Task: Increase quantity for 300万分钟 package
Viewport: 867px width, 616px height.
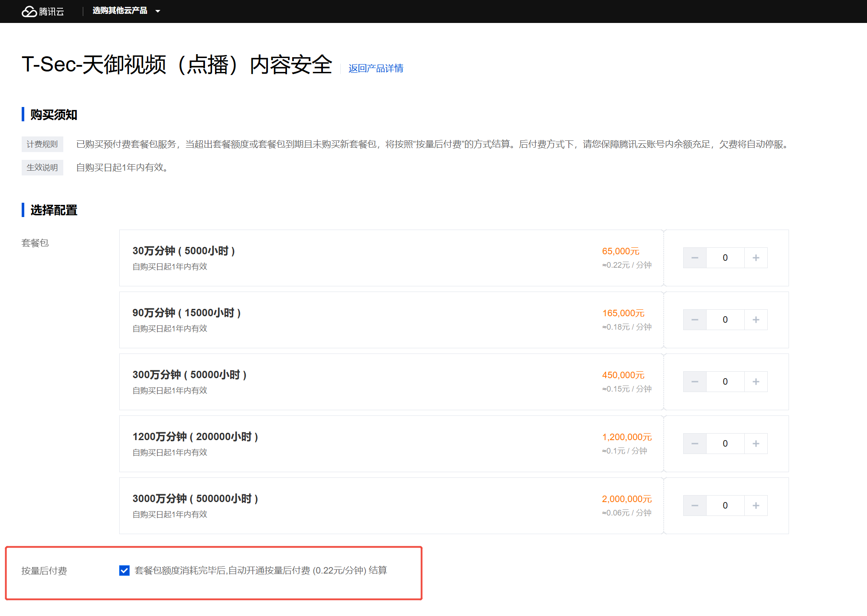Action: tap(756, 382)
